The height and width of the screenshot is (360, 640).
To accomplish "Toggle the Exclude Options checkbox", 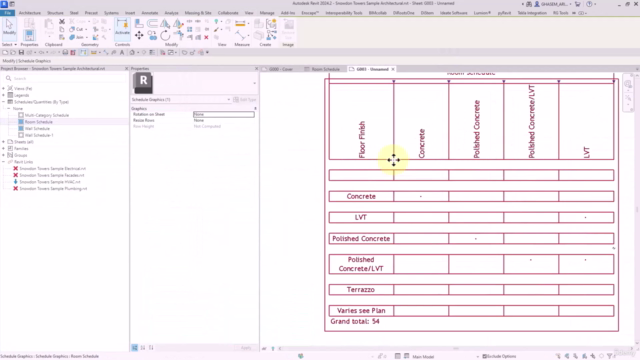I will [484, 356].
